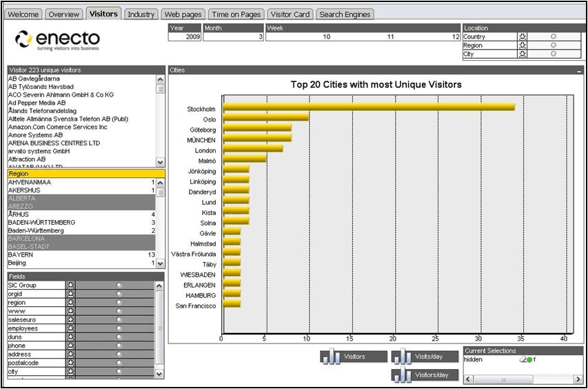Minimize the Cities chart panel
Screen dimensions: 588x389
579,70
